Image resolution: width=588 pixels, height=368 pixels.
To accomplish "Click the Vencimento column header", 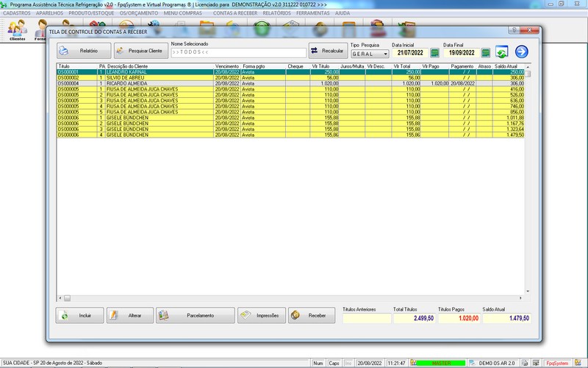I will tap(227, 66).
